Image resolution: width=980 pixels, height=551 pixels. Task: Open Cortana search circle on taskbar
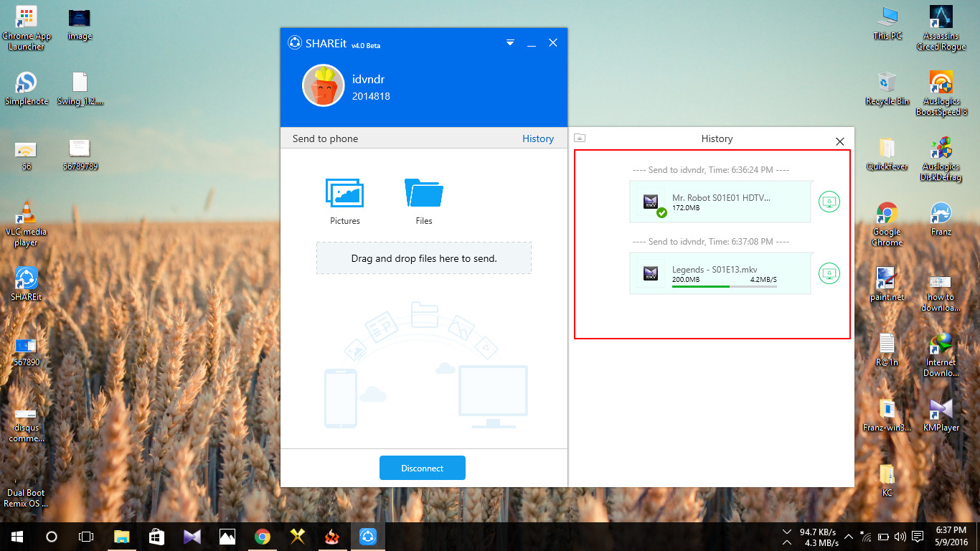(52, 537)
